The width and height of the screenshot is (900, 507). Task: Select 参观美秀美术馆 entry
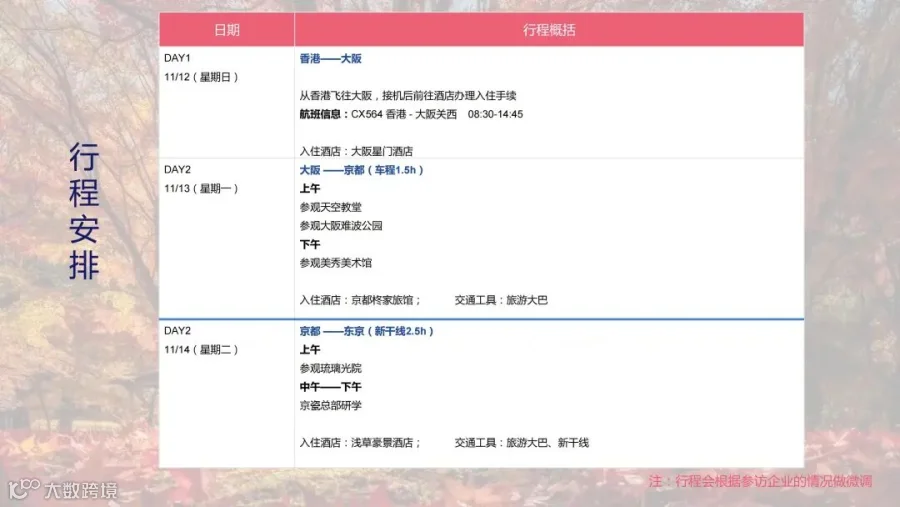click(336, 263)
